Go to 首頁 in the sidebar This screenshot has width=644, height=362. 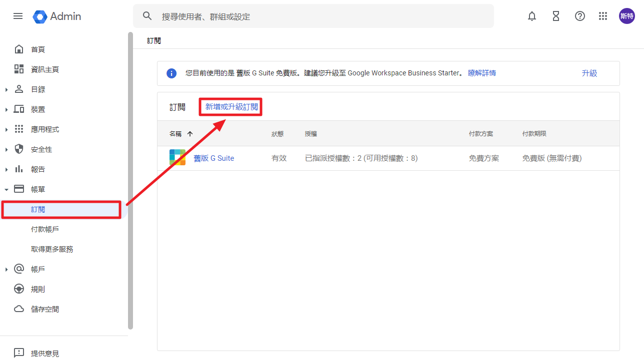tap(38, 49)
